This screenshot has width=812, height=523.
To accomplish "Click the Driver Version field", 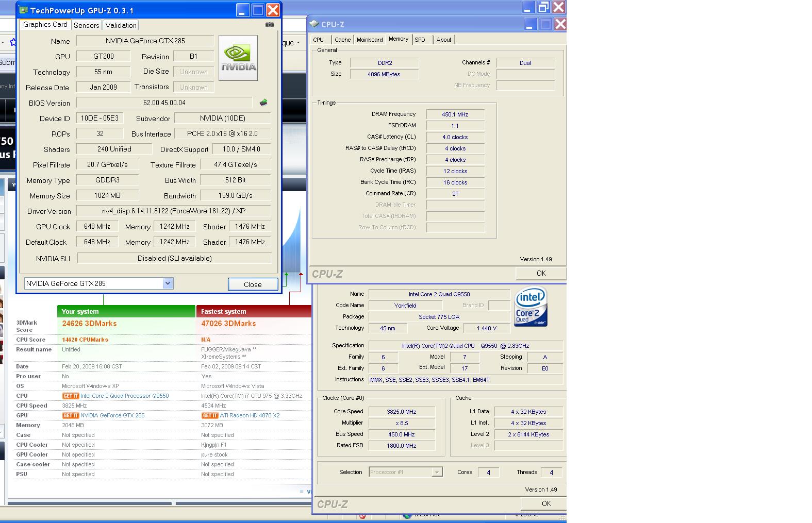I will 173,211.
